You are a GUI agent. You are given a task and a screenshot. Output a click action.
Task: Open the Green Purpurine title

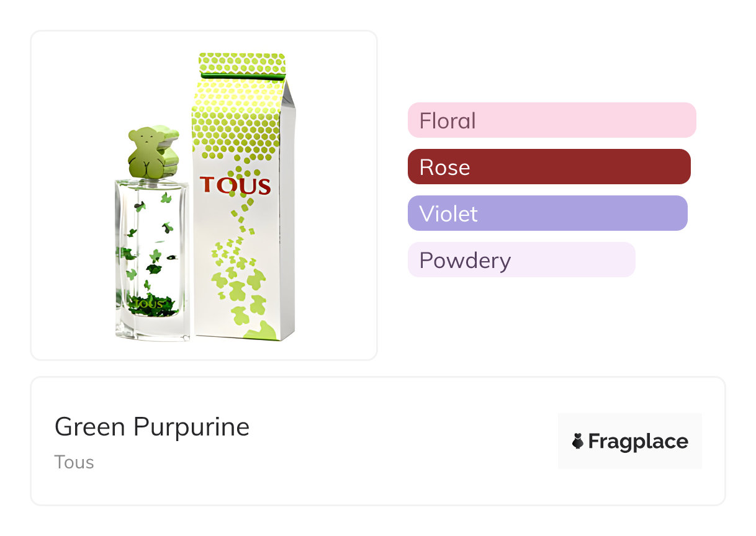[x=152, y=427]
